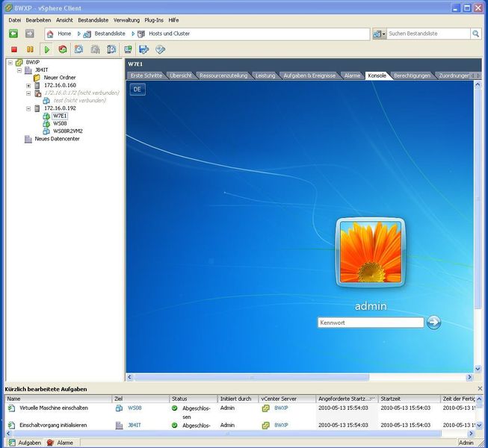This screenshot has width=488, height=448.
Task: Launch the VM console window icon
Action: click(x=128, y=49)
